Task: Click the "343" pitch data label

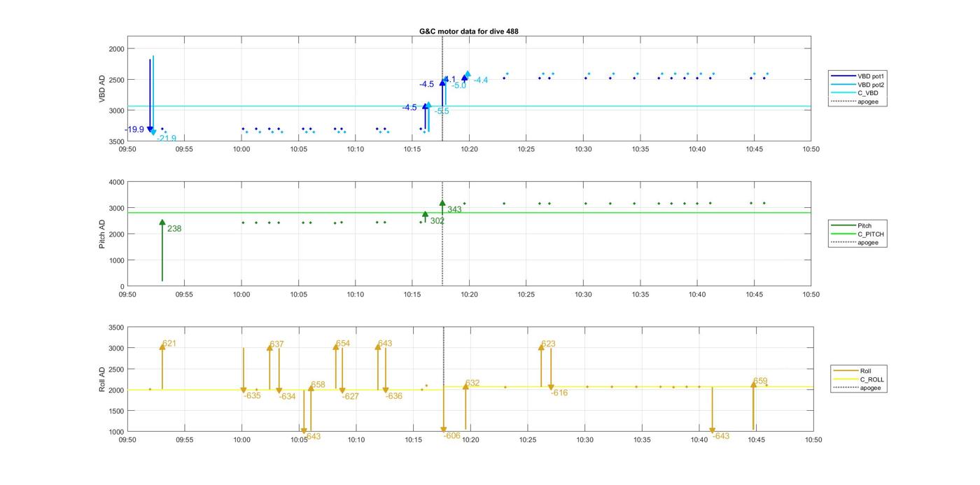Action: coord(454,209)
